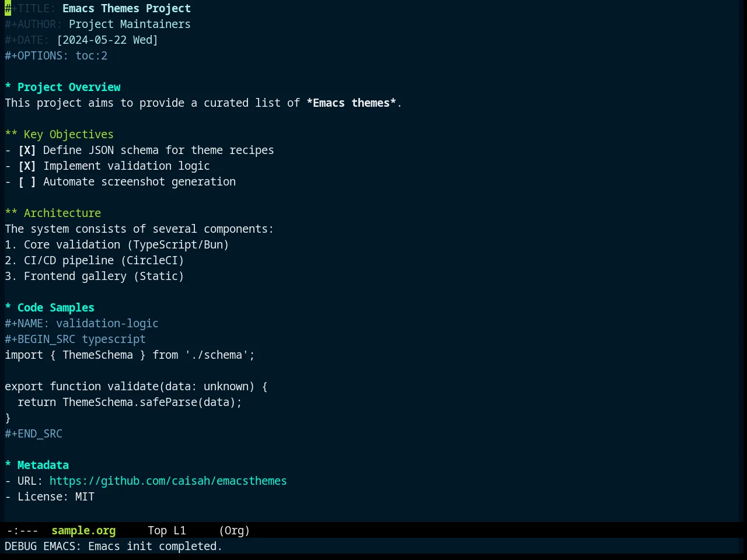Click the bold *Emacs themes* text
Image resolution: width=747 pixels, height=560 pixels.
(x=351, y=103)
